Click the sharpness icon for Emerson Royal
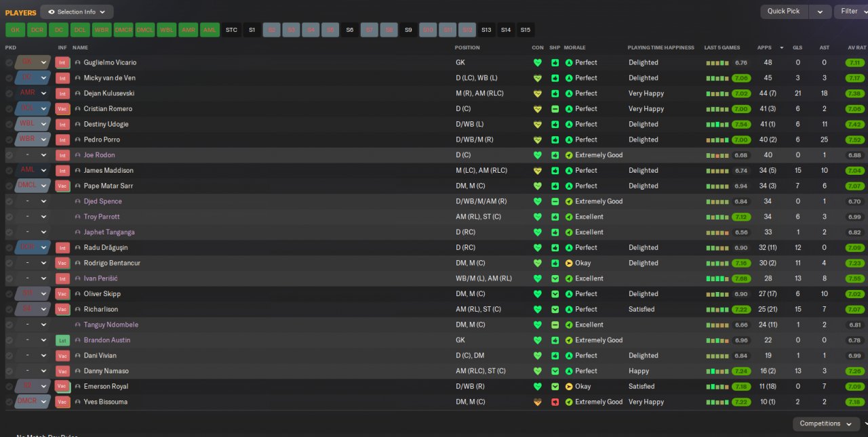The height and width of the screenshot is (437, 868). click(555, 386)
